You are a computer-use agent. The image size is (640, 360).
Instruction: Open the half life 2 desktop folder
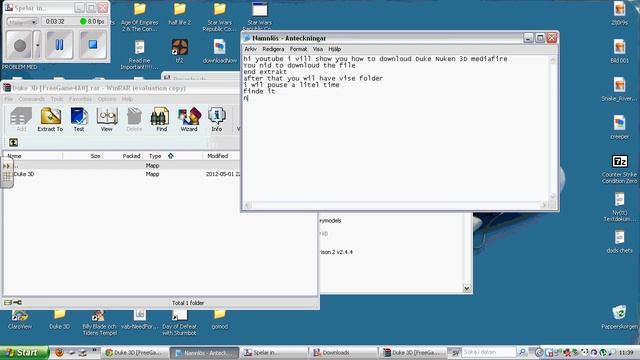[x=180, y=14]
